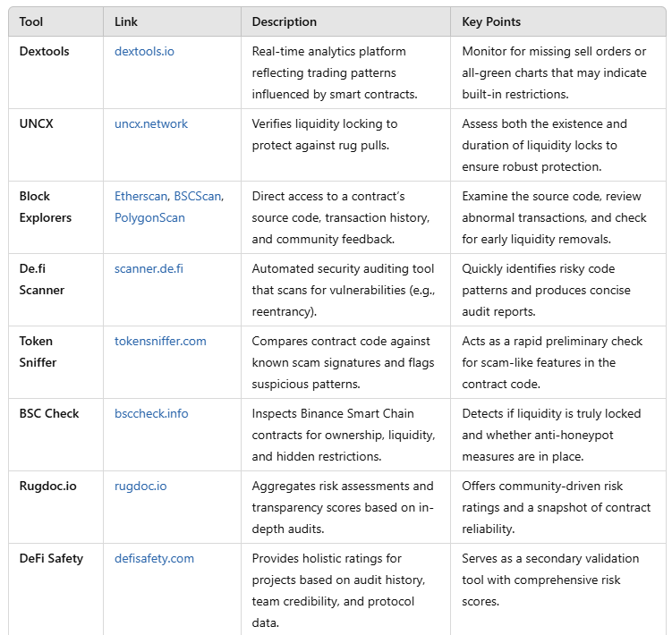Click the Description column header
Viewport: 672px width, 635px height.
(285, 21)
